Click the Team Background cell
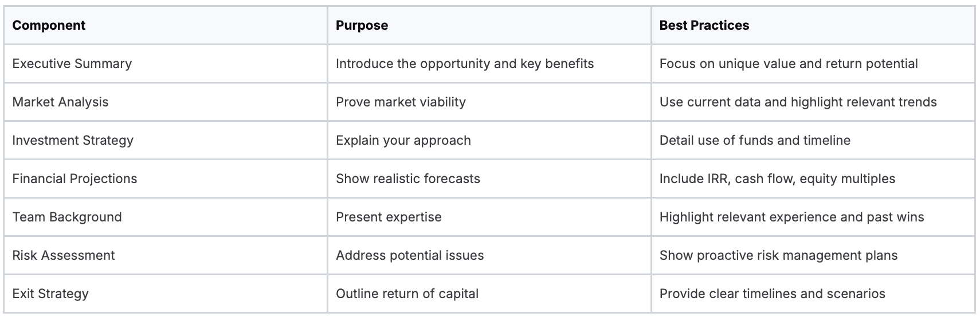 (x=67, y=217)
